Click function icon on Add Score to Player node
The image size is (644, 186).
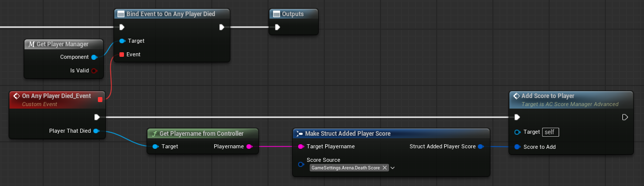(x=517, y=96)
